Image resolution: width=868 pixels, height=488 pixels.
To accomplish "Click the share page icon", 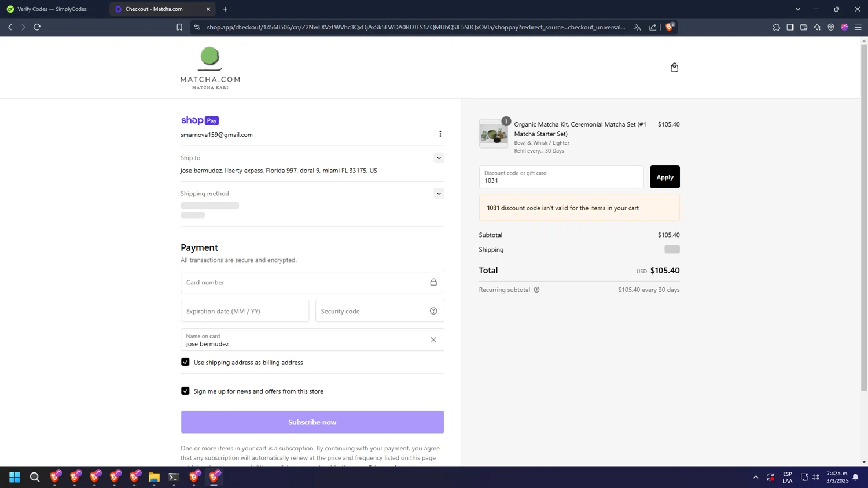I will pyautogui.click(x=653, y=27).
